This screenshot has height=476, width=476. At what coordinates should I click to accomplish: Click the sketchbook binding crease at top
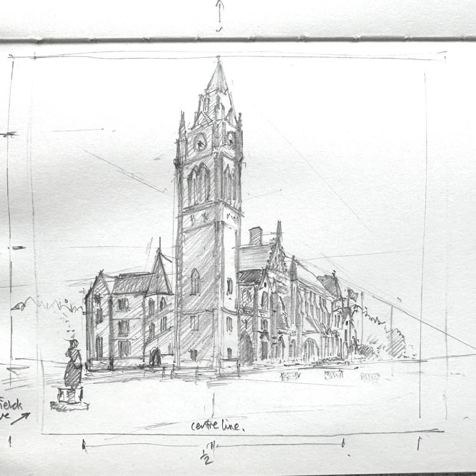(x=238, y=40)
